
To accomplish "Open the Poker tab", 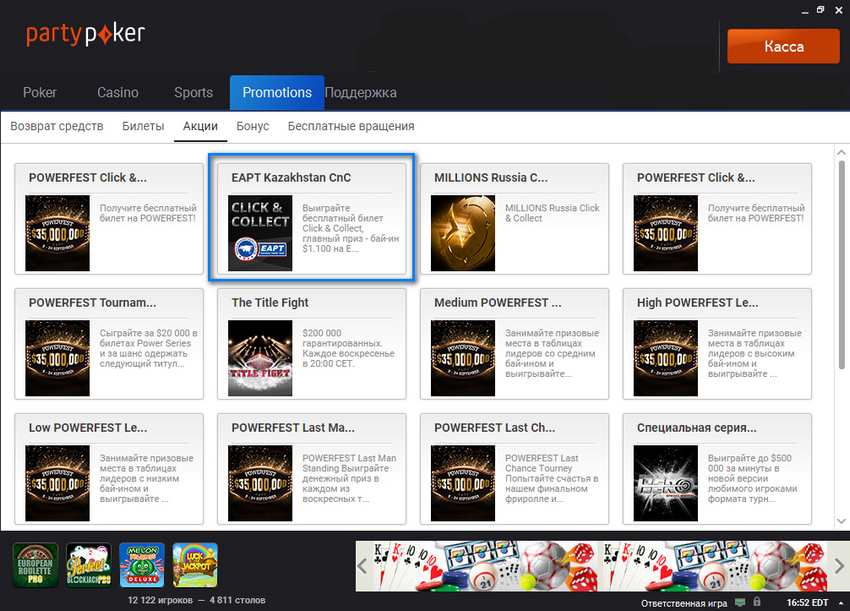I will click(40, 93).
